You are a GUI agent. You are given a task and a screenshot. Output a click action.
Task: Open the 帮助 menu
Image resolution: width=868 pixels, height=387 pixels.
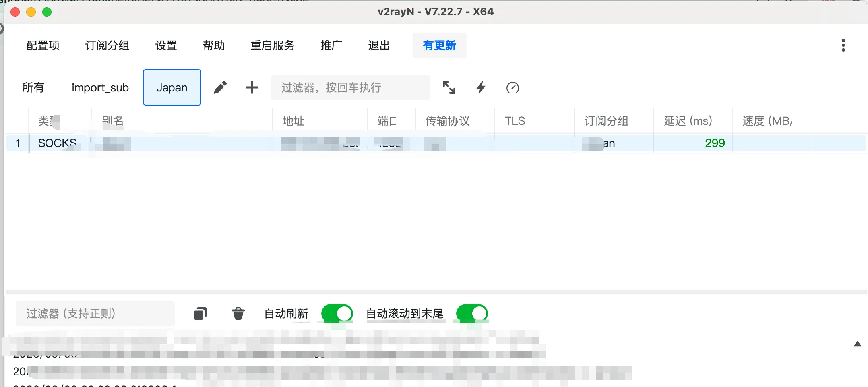click(214, 45)
